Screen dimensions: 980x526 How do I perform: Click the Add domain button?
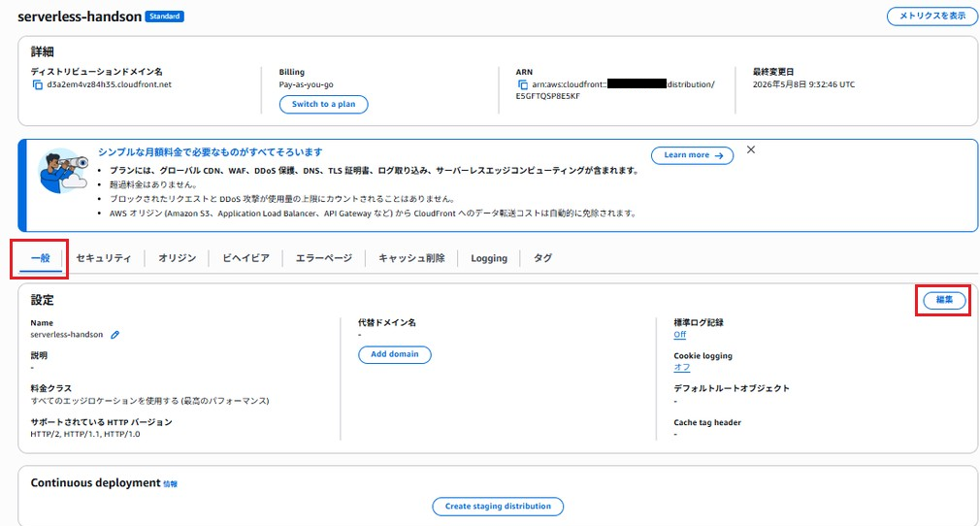point(394,354)
